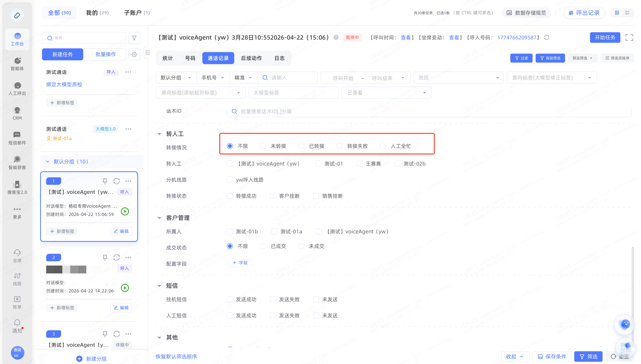Refresh the inbound number info icon

pyautogui.click(x=546, y=37)
